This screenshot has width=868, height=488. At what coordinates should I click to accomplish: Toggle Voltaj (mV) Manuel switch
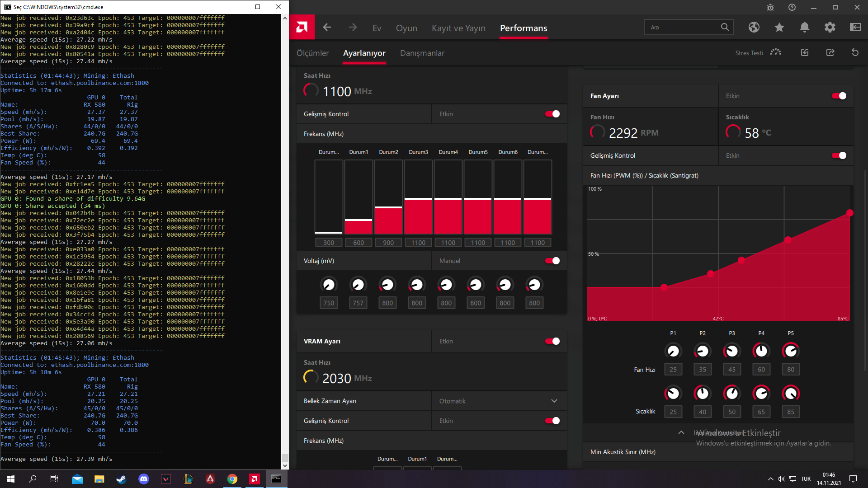[x=552, y=261]
